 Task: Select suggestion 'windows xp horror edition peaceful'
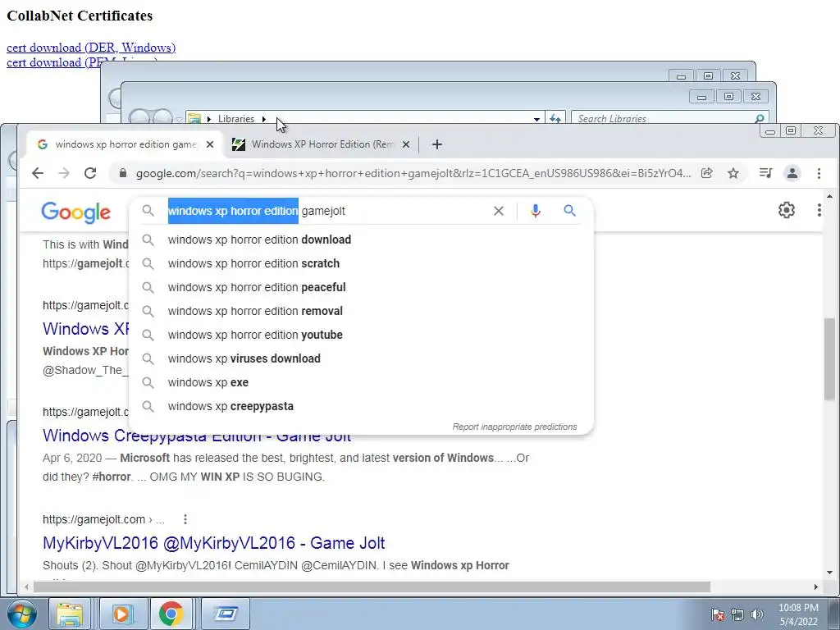pos(362,287)
